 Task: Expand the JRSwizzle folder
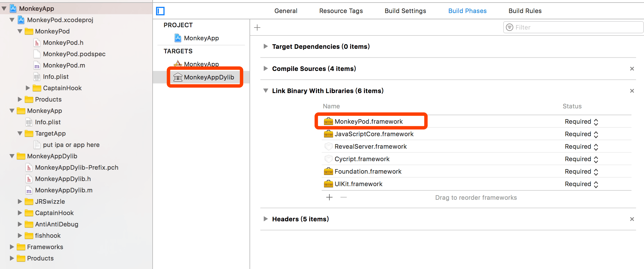(x=20, y=201)
